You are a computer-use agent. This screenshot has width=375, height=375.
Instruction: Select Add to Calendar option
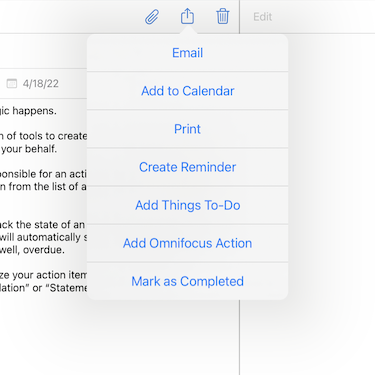pyautogui.click(x=187, y=91)
